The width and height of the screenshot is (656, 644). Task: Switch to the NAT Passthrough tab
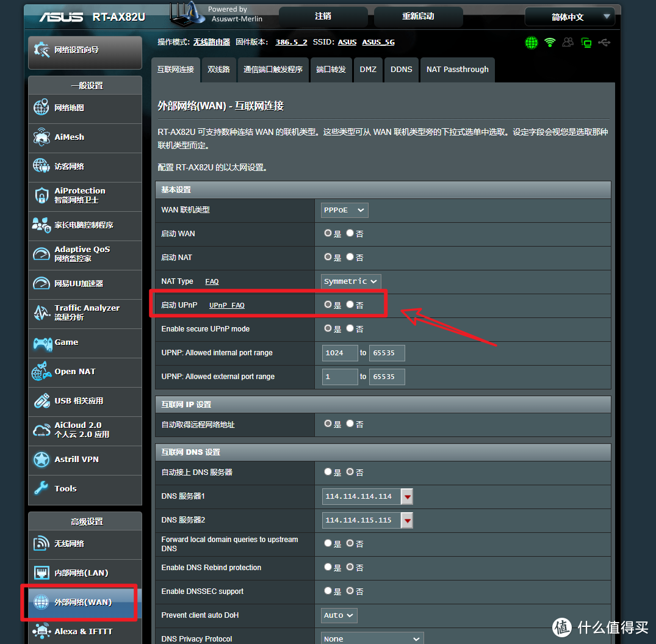click(457, 70)
